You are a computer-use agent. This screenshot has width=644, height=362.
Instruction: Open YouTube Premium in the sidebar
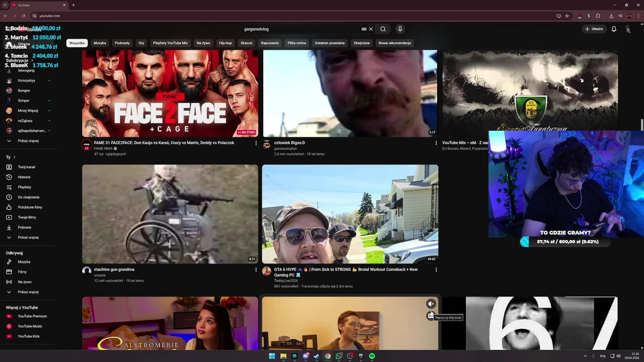(32, 316)
